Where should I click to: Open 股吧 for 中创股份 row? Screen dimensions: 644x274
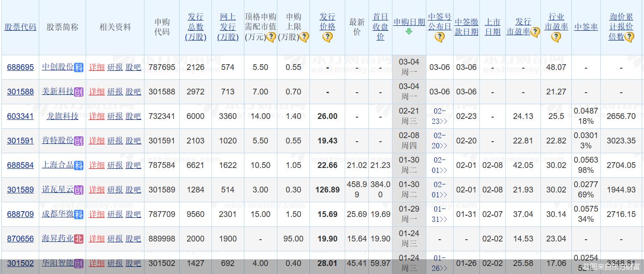tap(133, 67)
